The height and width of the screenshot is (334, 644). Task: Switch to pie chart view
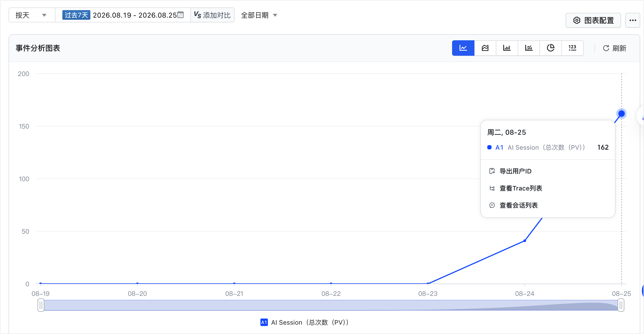[x=551, y=48]
